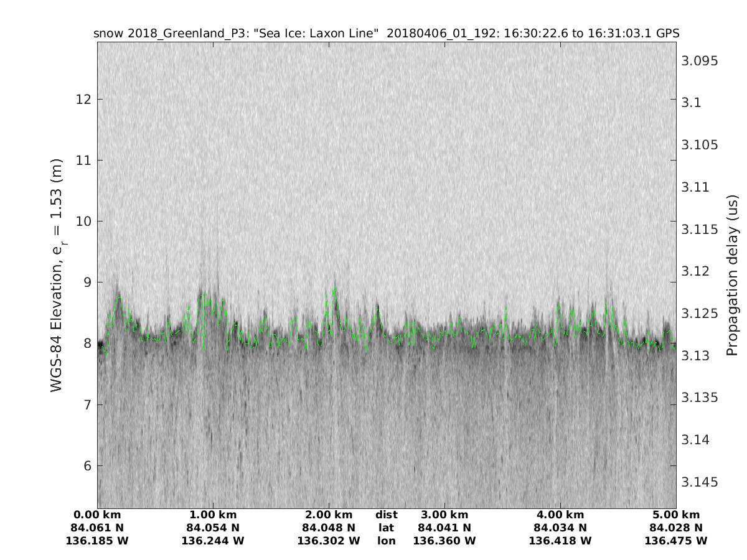The width and height of the screenshot is (747, 560).
Task: Click the "1.00 km" distance label
Action: [x=213, y=515]
